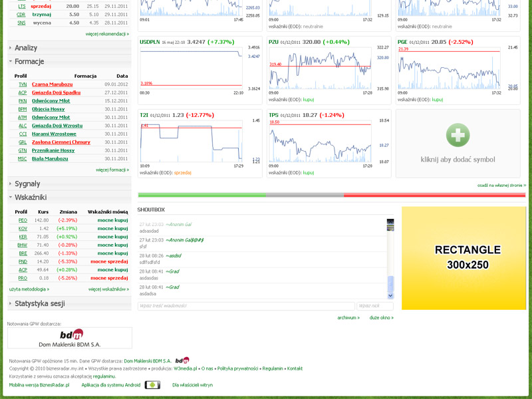Viewport: 532px width, 399px height.
Task: Open the Czarna Marubozu formation link
Action: coord(52,84)
